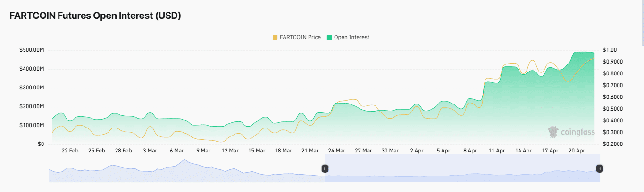Viewport: 644px width, 192px height.
Task: Click the 21 Mar date label
Action: point(310,151)
